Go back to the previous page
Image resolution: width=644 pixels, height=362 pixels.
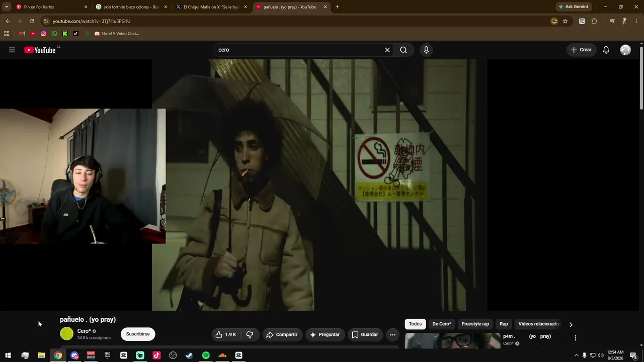[8, 21]
